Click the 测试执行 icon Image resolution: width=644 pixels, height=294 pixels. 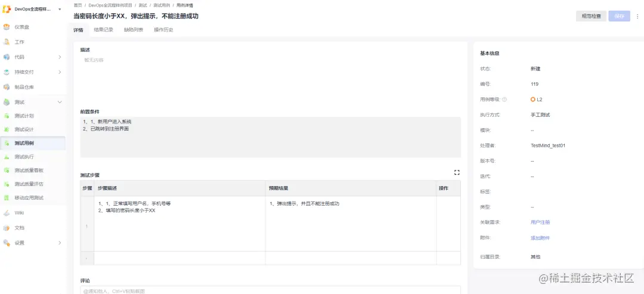[7, 156]
